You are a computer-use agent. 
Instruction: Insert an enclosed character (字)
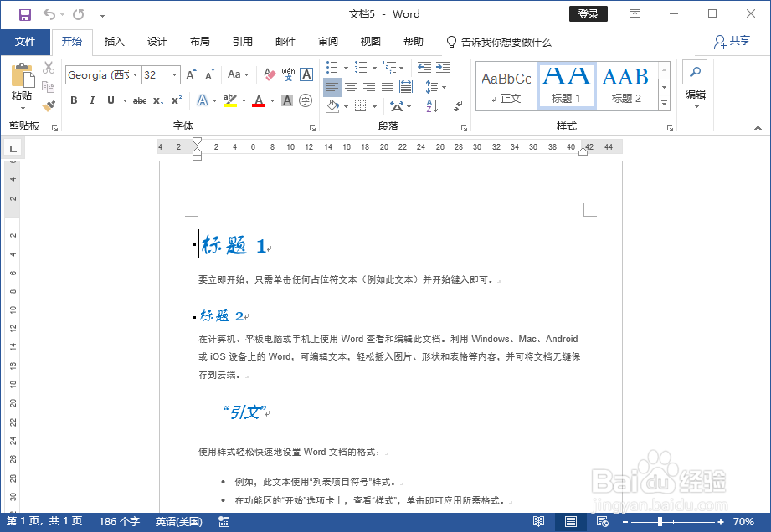pyautogui.click(x=306, y=100)
